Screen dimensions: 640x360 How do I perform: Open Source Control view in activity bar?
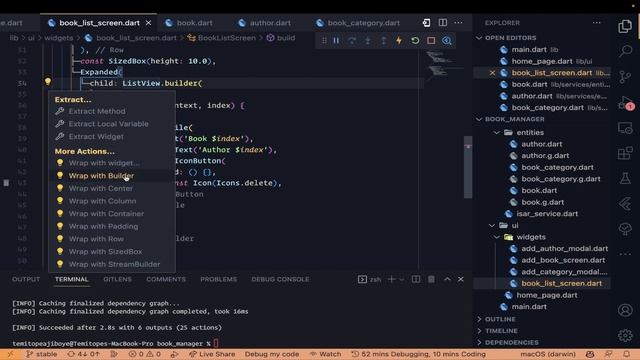[625, 77]
